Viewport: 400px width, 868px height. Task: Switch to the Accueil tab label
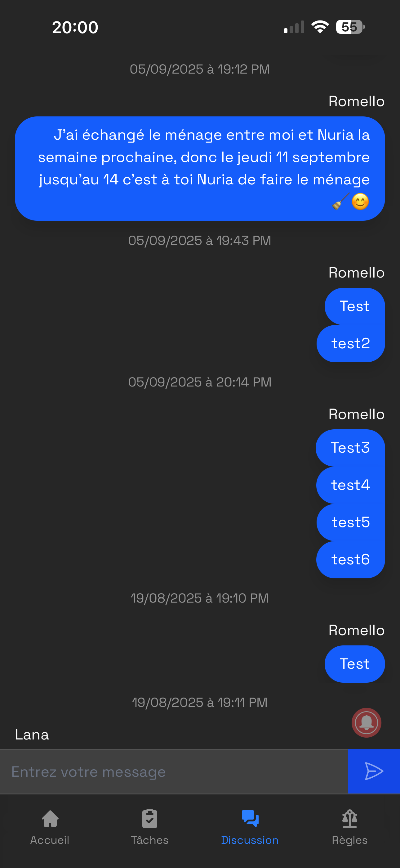click(50, 840)
